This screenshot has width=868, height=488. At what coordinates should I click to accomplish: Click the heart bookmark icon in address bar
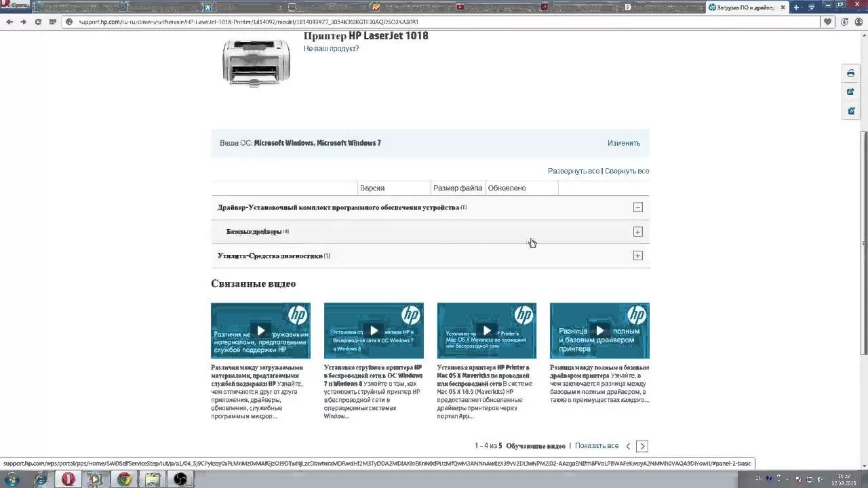pos(828,22)
